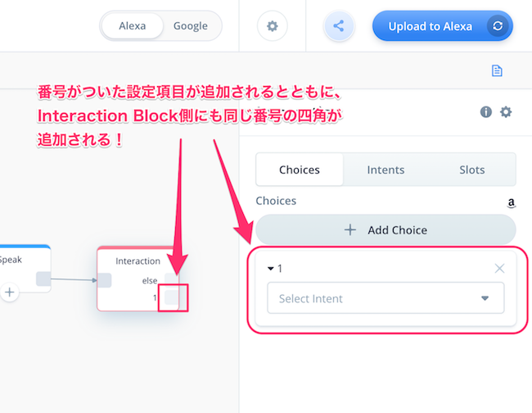The width and height of the screenshot is (532, 413).
Task: Switch to the Intents tab
Action: (x=385, y=170)
